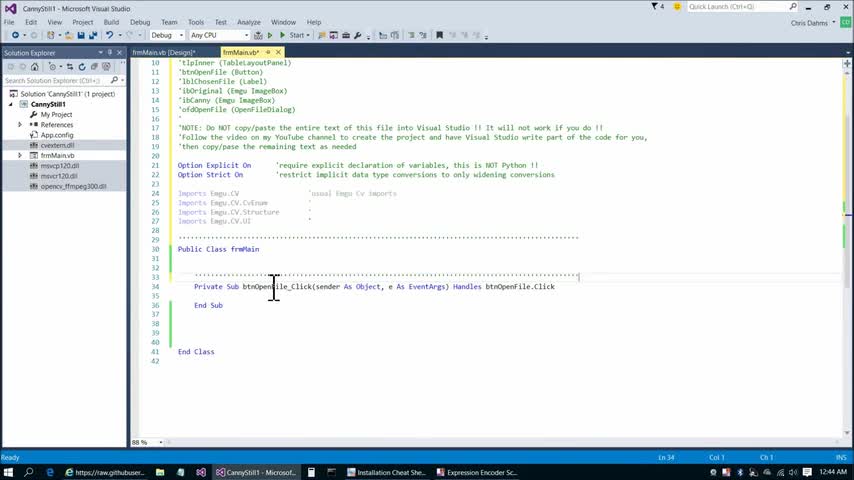Click Show All Files icon in Solution Explorer

pos(106,66)
